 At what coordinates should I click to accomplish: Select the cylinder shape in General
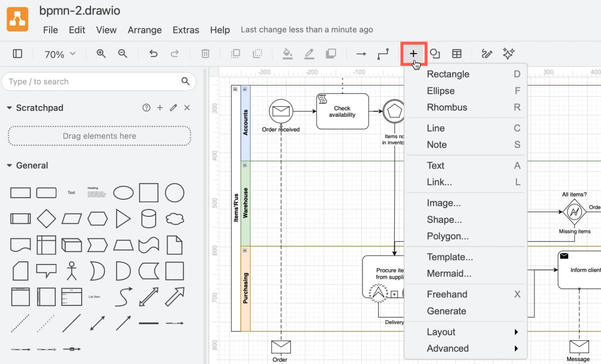click(149, 218)
